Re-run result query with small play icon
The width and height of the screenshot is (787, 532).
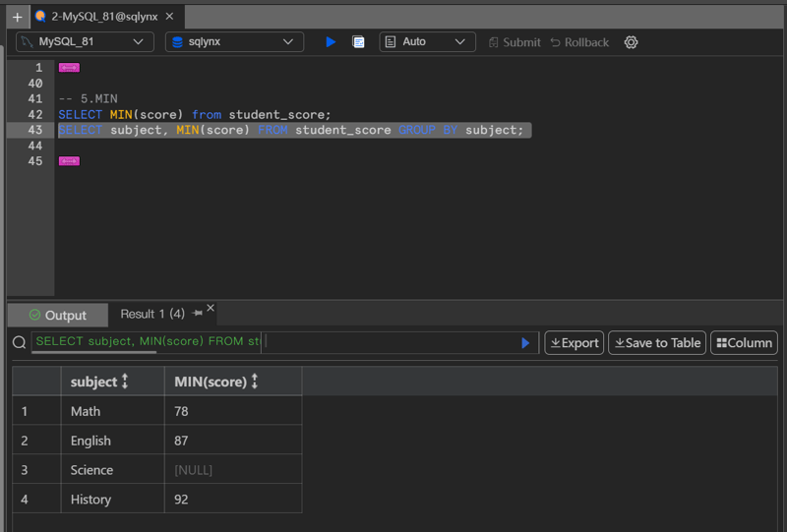525,343
